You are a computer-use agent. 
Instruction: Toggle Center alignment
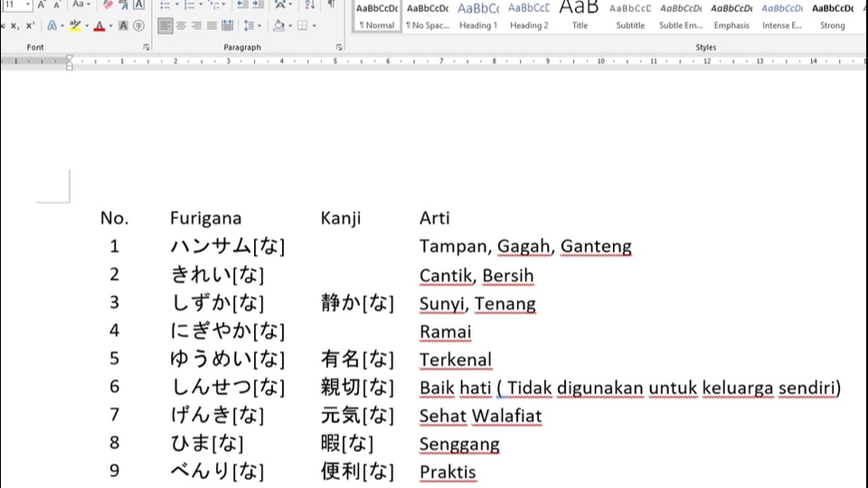181,26
